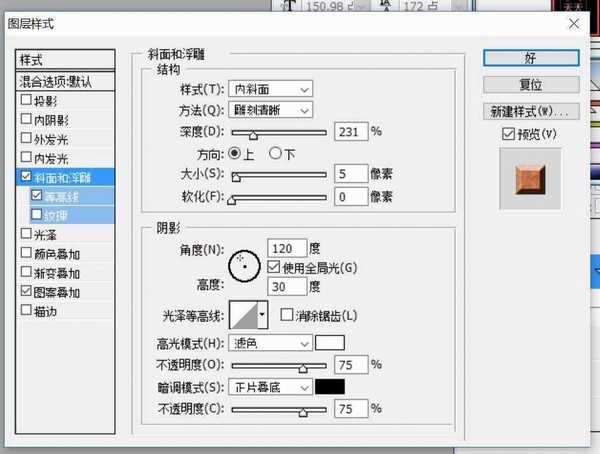Expand the gloss contour picker arrow

(263, 316)
